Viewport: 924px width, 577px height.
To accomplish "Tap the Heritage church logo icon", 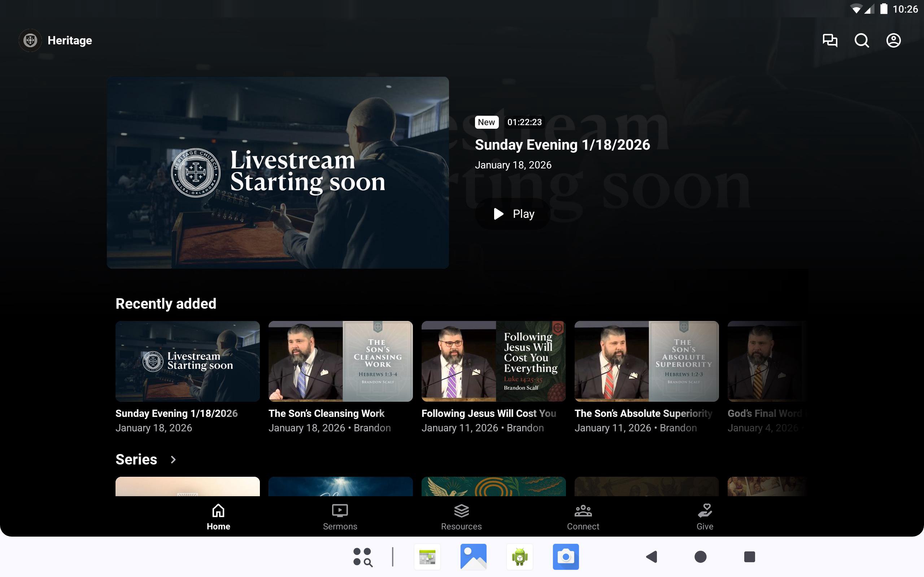I will click(x=30, y=40).
